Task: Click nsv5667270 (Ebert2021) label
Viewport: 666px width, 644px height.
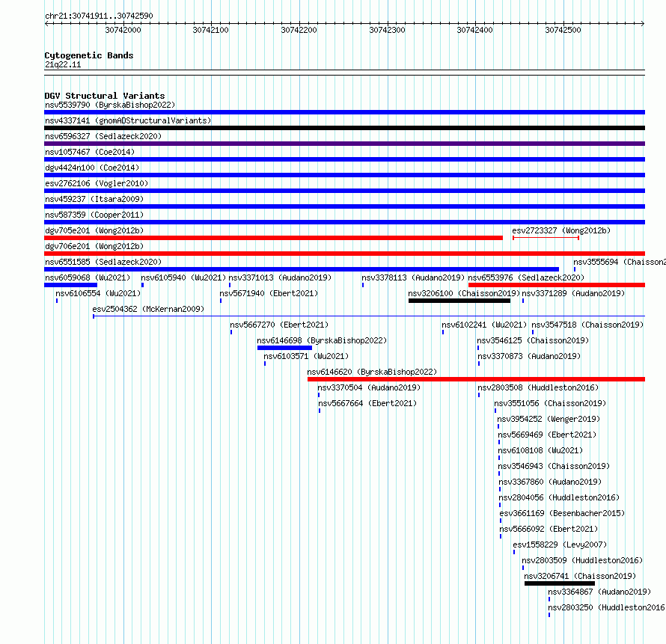Action: point(279,325)
